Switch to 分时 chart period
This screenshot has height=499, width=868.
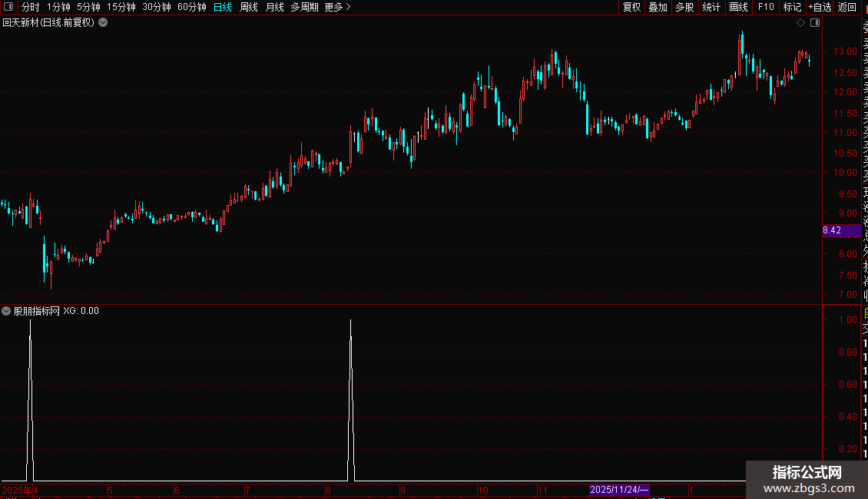click(x=31, y=7)
